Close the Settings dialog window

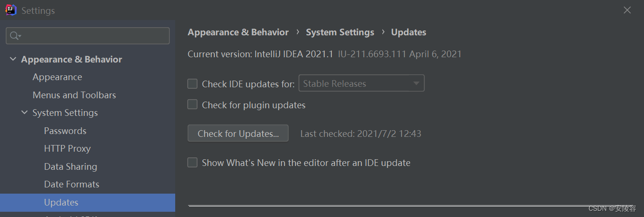click(x=627, y=10)
